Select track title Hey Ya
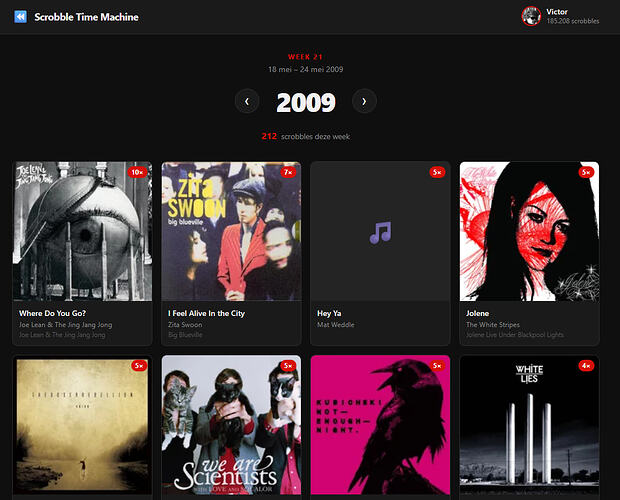The height and width of the screenshot is (500, 620). point(329,313)
